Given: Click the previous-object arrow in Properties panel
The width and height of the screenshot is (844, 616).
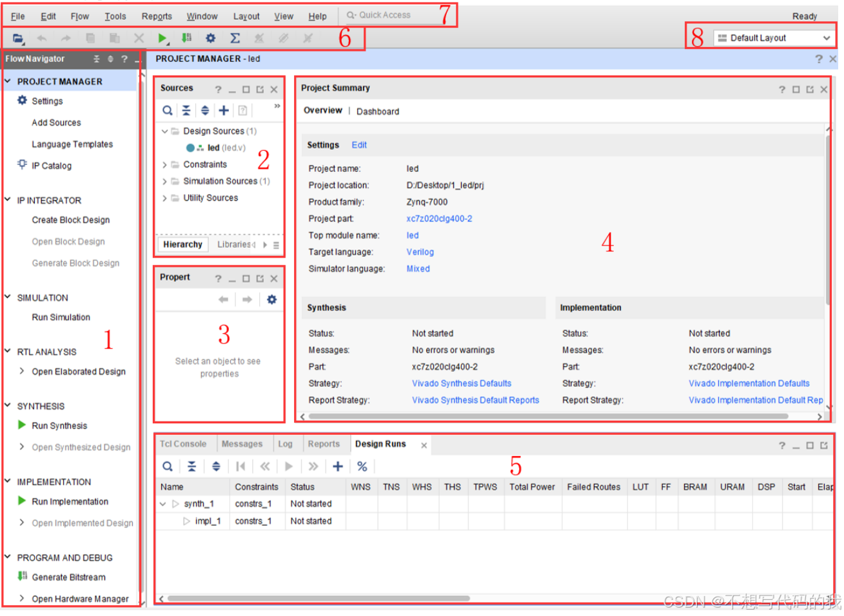Looking at the screenshot, I should [x=223, y=300].
